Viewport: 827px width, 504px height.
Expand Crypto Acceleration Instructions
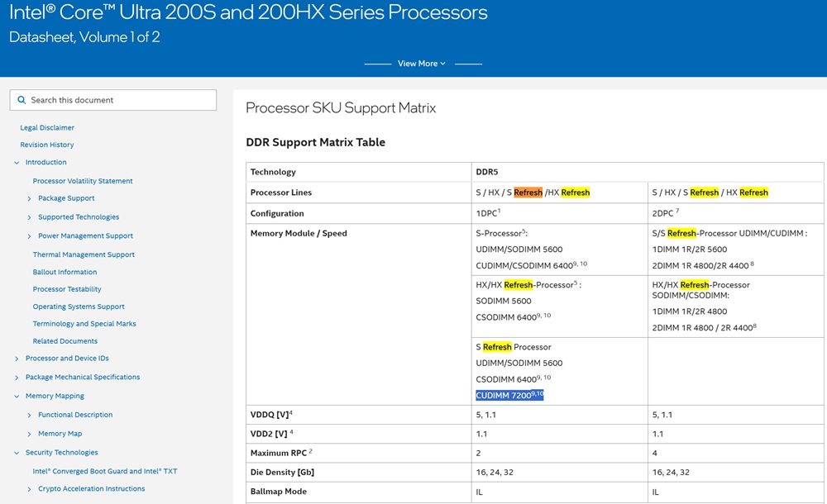point(27,488)
